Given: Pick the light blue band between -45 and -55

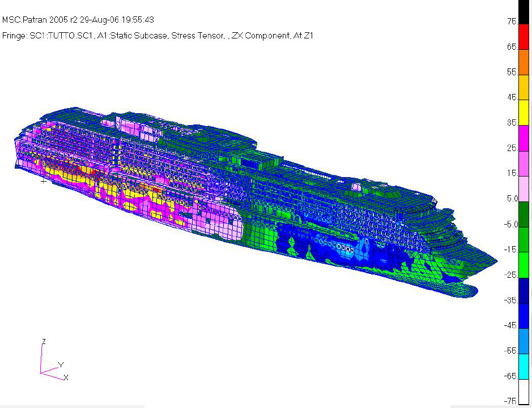Looking at the screenshot, I should click(x=524, y=341).
